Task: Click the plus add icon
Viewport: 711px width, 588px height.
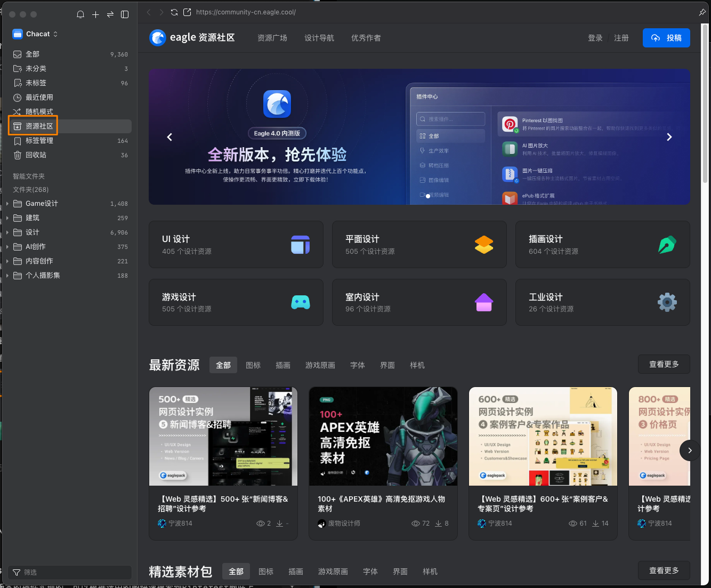Action: [95, 14]
